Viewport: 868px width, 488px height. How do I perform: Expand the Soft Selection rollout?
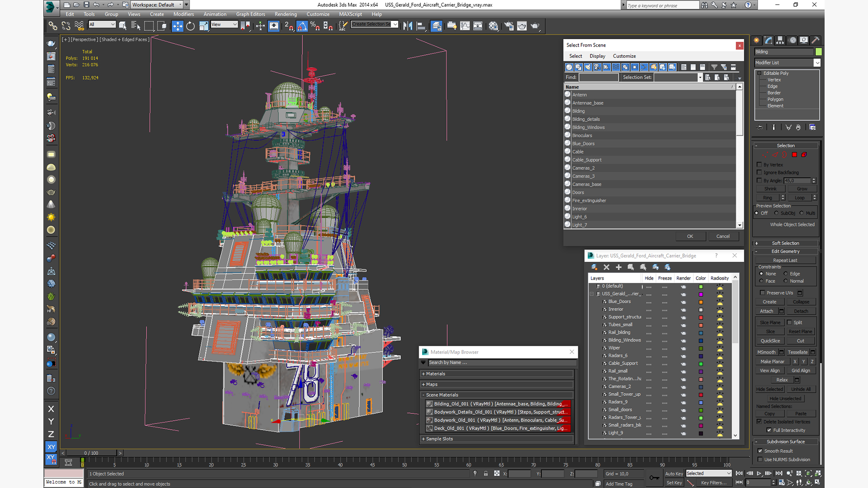pos(785,243)
